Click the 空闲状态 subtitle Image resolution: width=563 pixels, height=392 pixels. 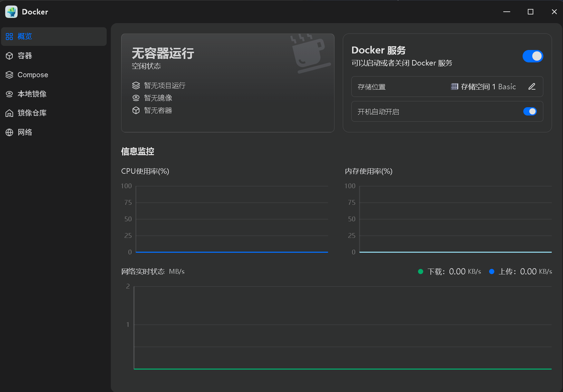point(146,66)
